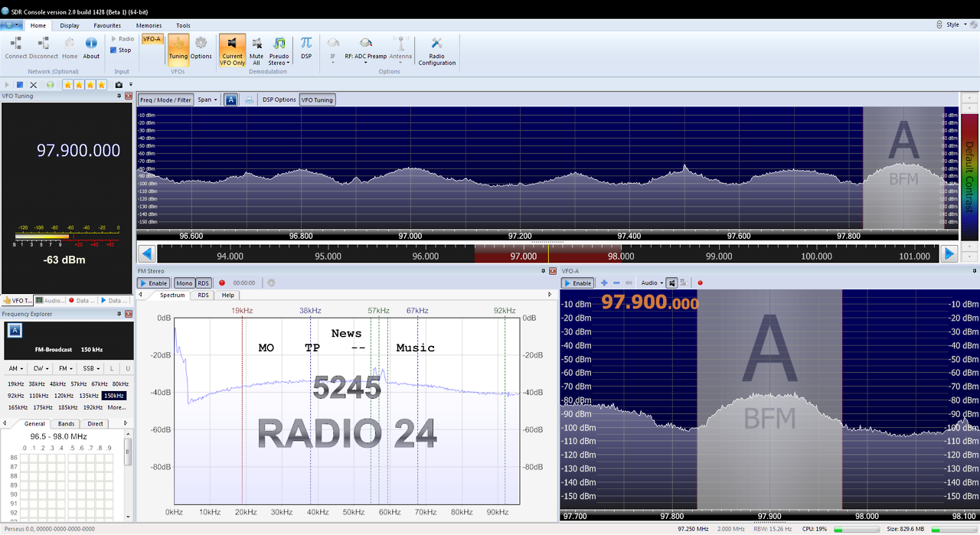
Task: Switch to Direct tab in Frequency Explorer
Action: [x=95, y=423]
